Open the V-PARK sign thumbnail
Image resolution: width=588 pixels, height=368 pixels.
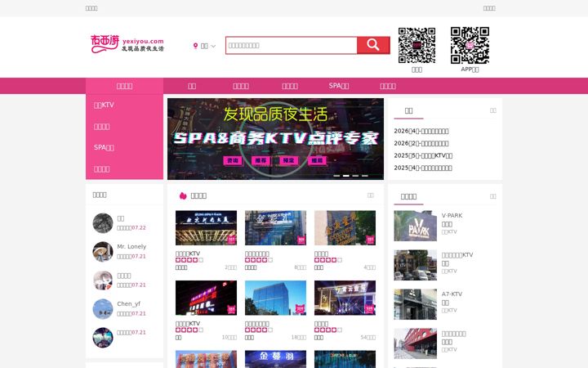pos(415,226)
